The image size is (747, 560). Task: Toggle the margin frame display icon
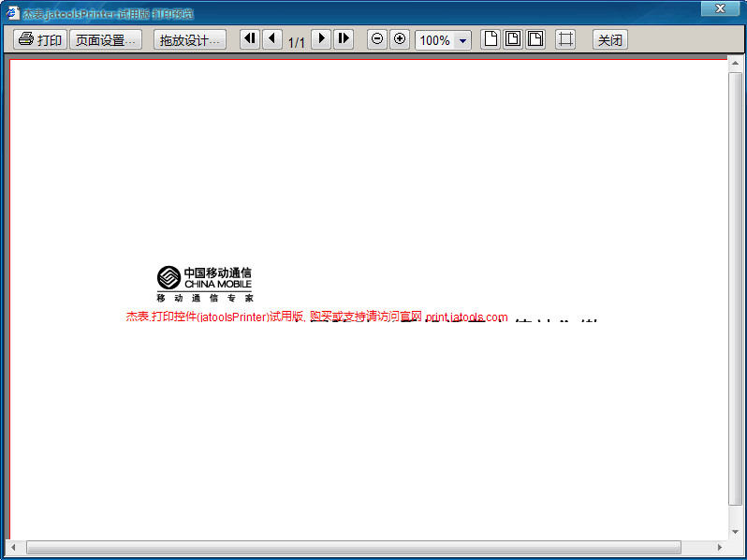pos(565,38)
